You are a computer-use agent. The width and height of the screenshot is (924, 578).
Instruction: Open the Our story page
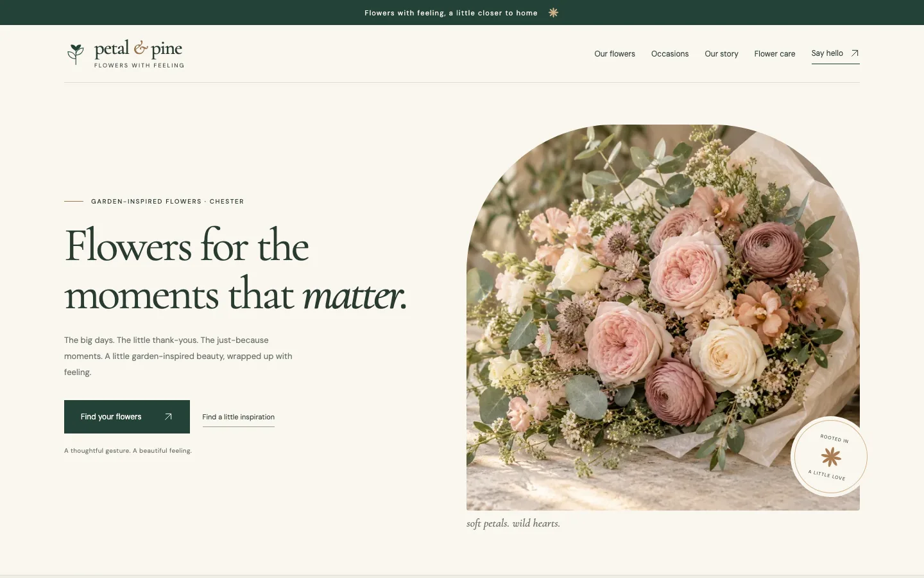[721, 54]
